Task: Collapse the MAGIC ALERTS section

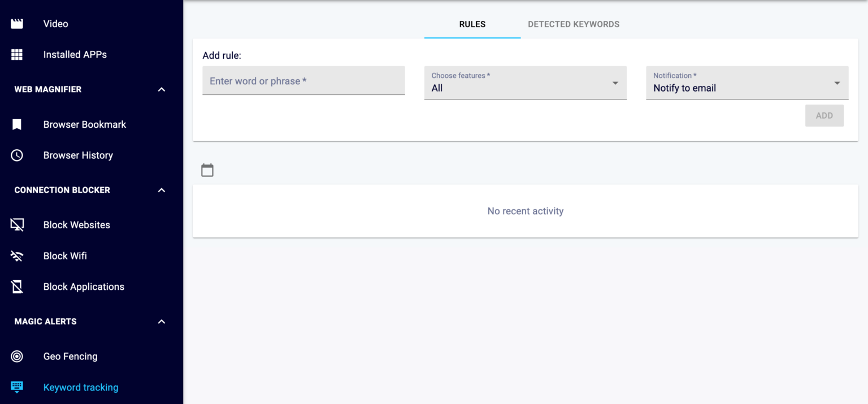Action: pos(162,321)
